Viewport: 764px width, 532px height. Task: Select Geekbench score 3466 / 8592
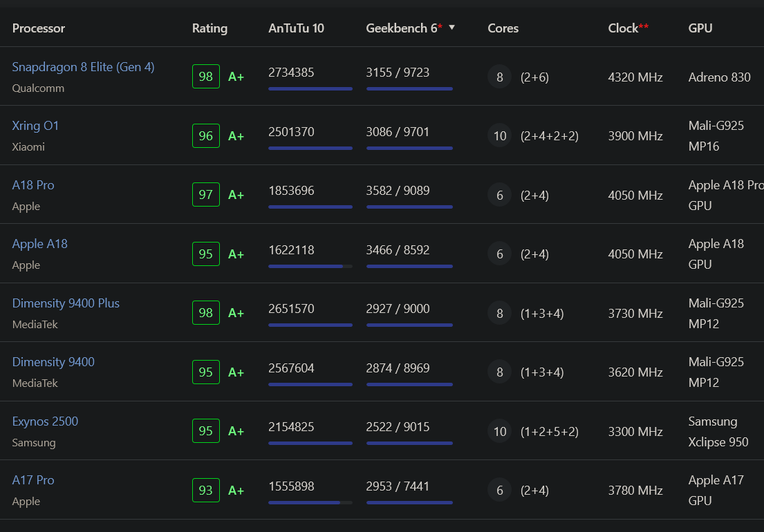(x=398, y=250)
